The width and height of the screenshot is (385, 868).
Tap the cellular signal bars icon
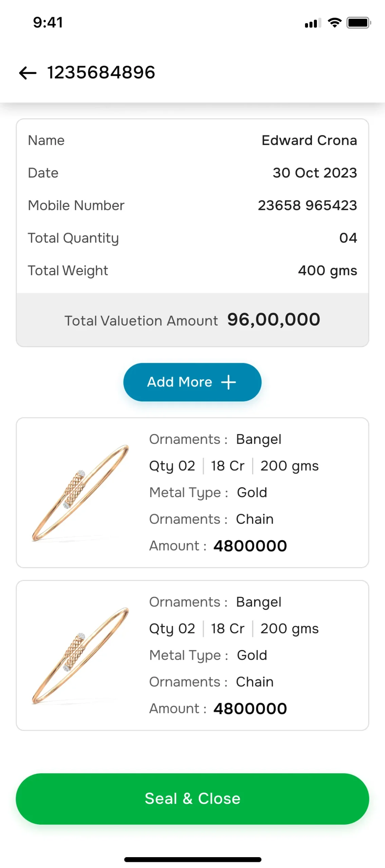[x=313, y=23]
